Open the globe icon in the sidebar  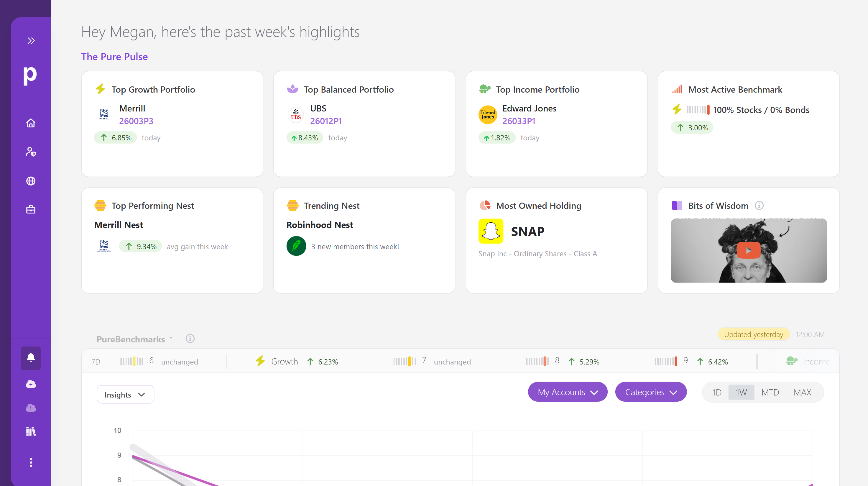(x=31, y=181)
